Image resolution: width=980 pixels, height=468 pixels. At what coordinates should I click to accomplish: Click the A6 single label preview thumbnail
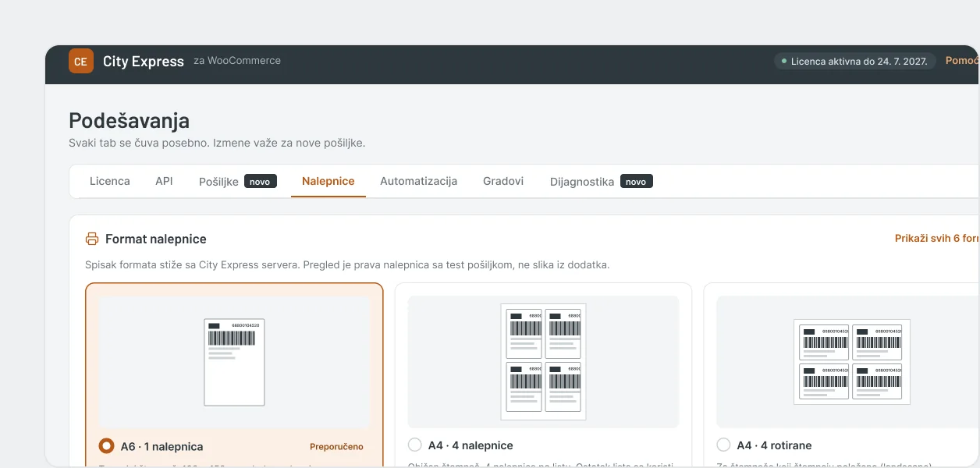(x=234, y=362)
